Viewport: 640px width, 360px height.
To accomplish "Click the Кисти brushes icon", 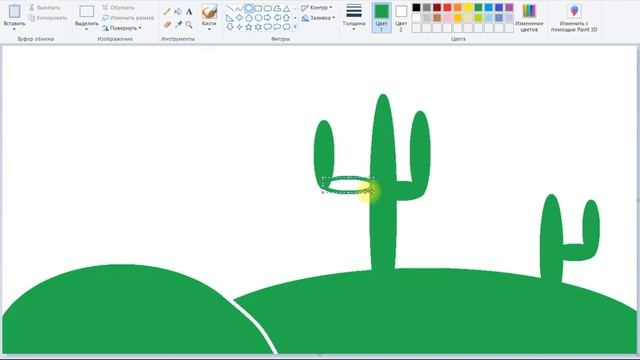I will coord(209,11).
